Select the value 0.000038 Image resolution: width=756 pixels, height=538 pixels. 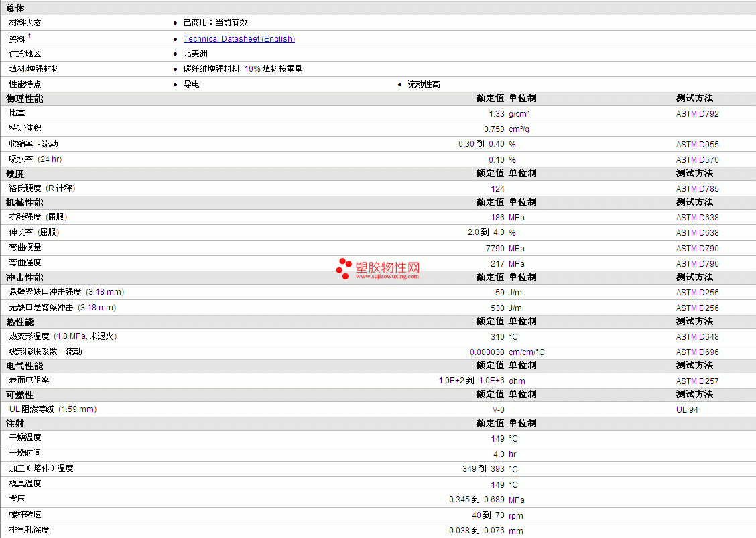coord(487,352)
